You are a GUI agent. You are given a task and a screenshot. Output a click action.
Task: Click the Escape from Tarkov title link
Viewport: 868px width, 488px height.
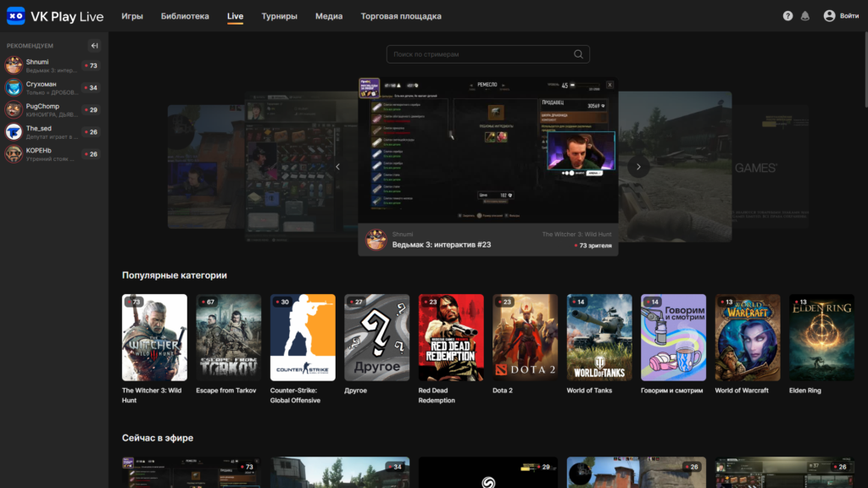225,391
